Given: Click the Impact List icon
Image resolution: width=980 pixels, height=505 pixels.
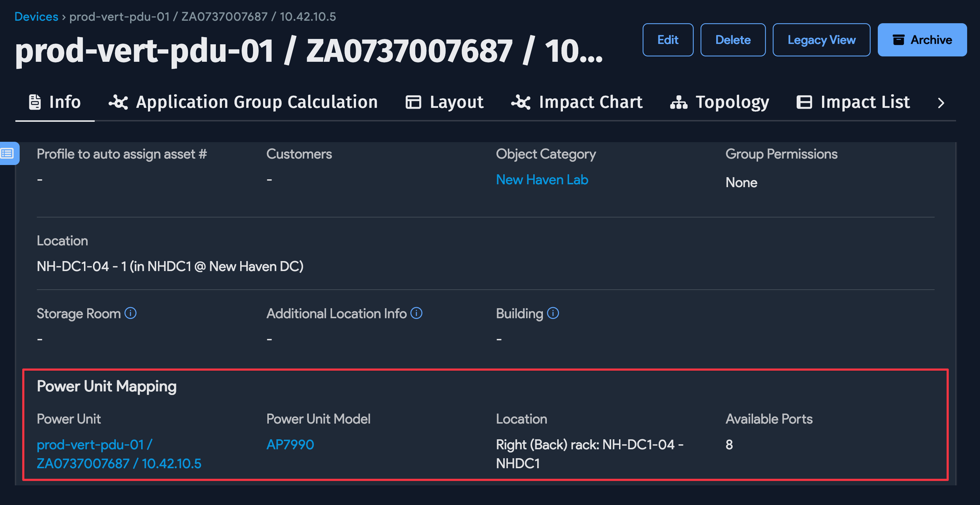Looking at the screenshot, I should point(805,102).
